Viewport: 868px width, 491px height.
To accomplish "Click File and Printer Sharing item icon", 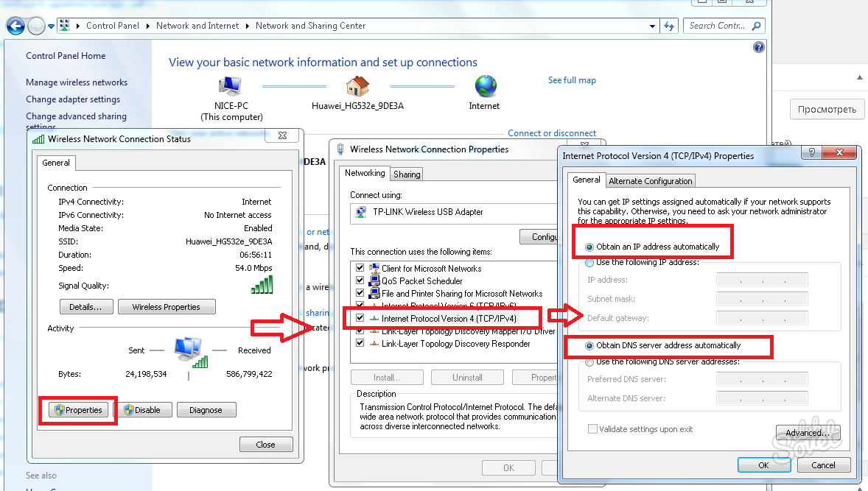I will [x=374, y=293].
